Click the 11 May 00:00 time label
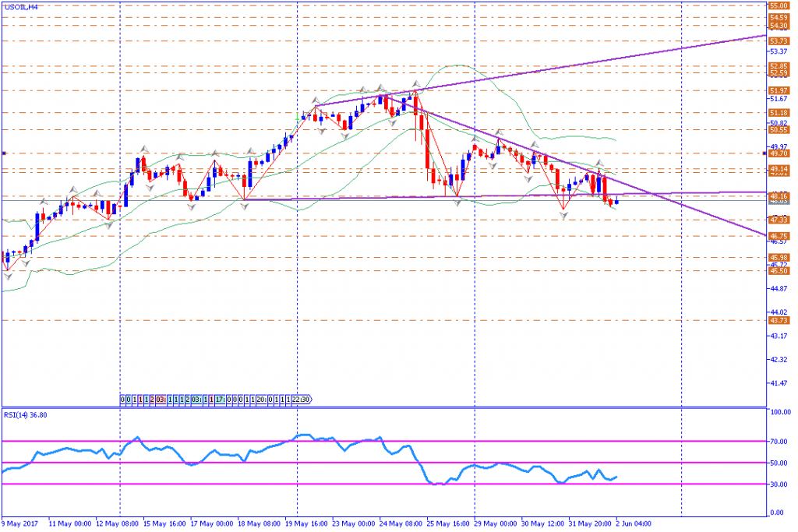 pyautogui.click(x=70, y=523)
